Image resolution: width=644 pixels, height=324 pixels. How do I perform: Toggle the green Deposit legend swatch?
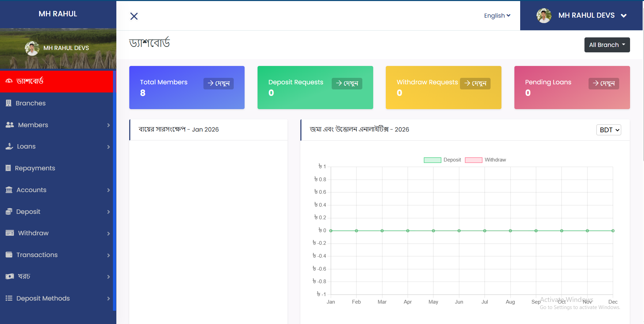(x=432, y=160)
